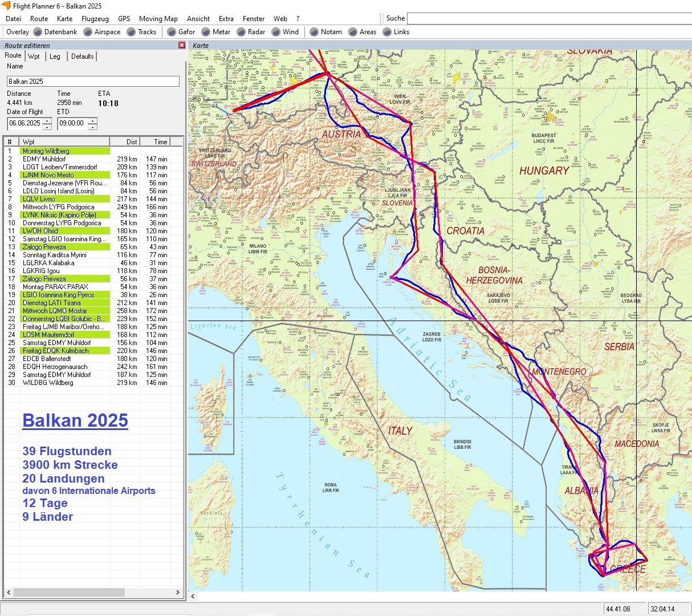692x616 pixels.
Task: Select waypoint LQLV Livno in list
Action: click(39, 199)
